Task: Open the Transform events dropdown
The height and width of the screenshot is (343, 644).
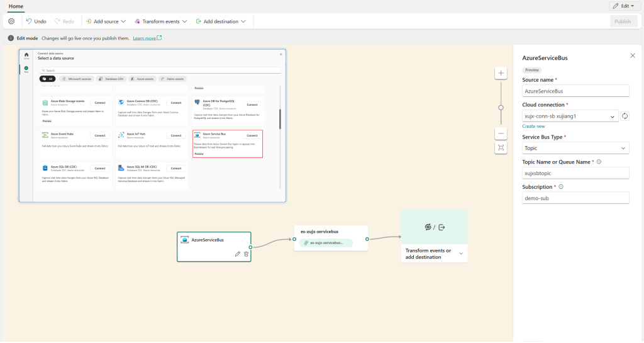Action: click(x=161, y=21)
